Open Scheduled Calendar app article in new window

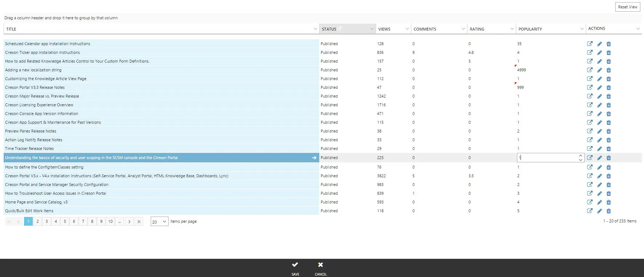pos(590,44)
